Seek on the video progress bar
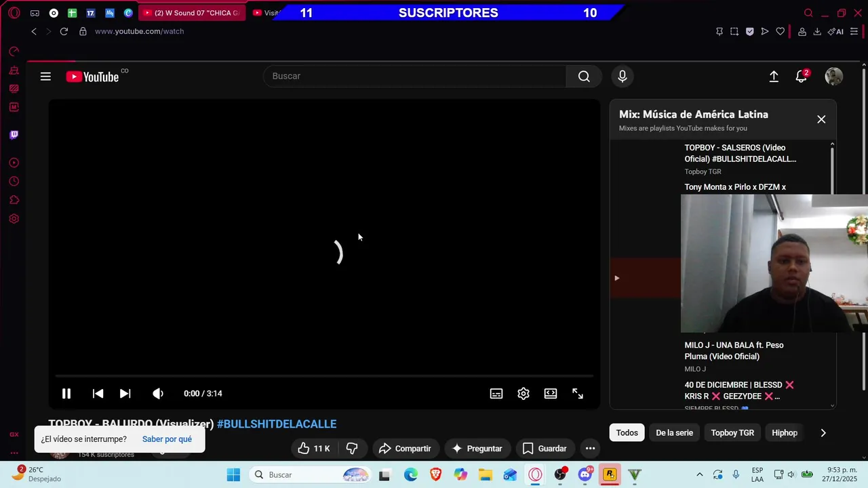Image resolution: width=868 pixels, height=488 pixels. [324, 375]
